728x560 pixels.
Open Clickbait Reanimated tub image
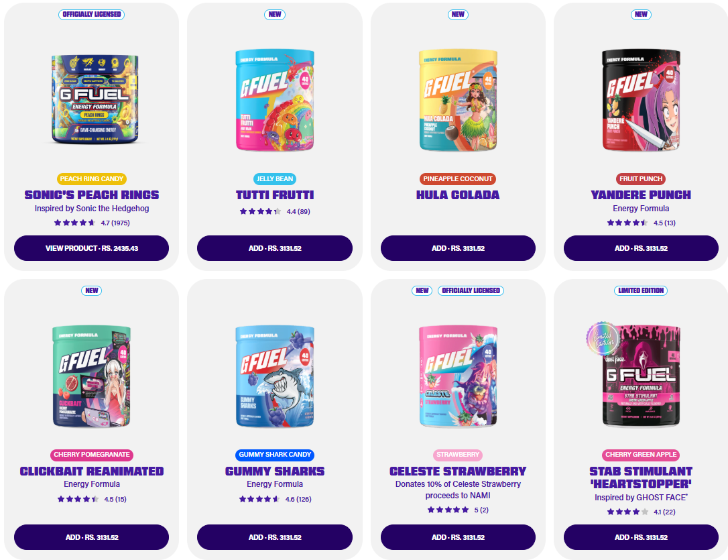tap(91, 377)
